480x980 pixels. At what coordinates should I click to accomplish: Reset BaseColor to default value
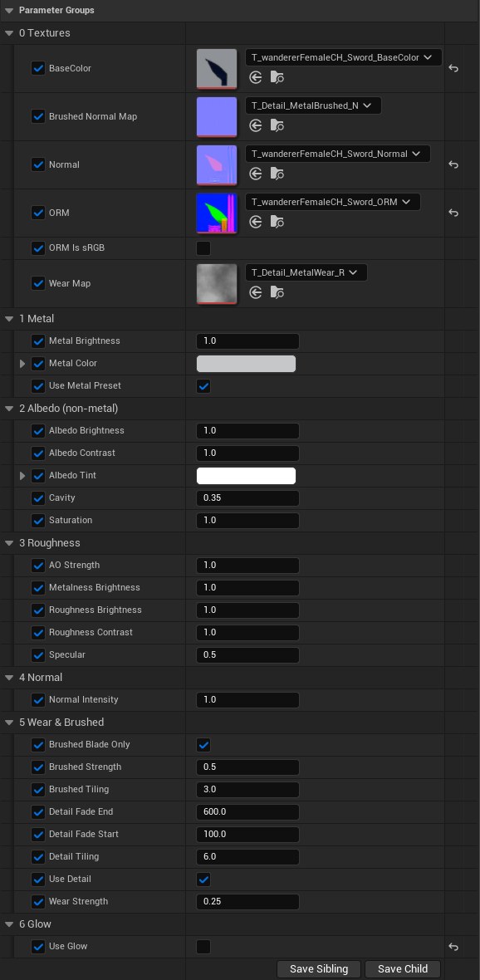[x=453, y=68]
